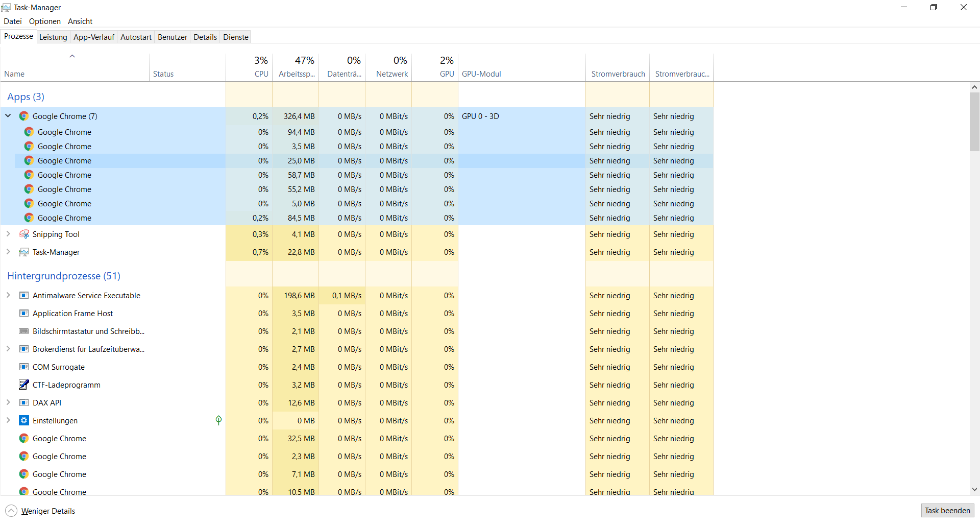Click the Chrome icon in the 58,7 MB row
980x526 pixels.
click(x=29, y=175)
